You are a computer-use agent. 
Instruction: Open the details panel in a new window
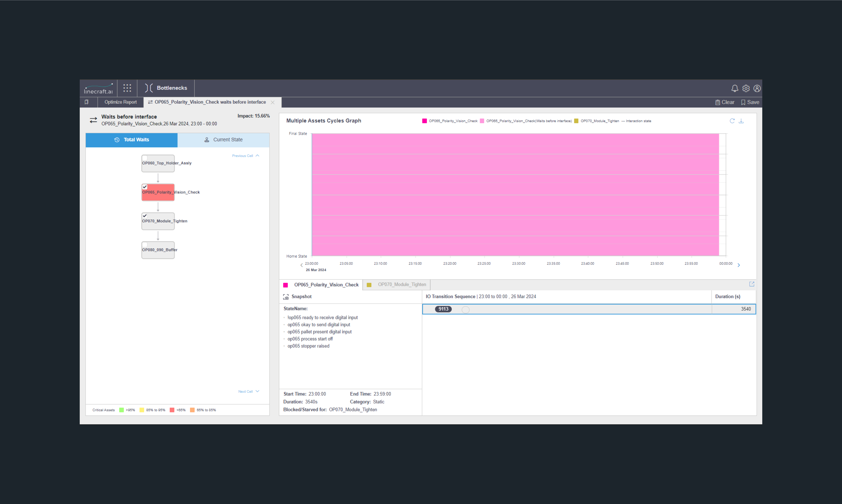(752, 284)
